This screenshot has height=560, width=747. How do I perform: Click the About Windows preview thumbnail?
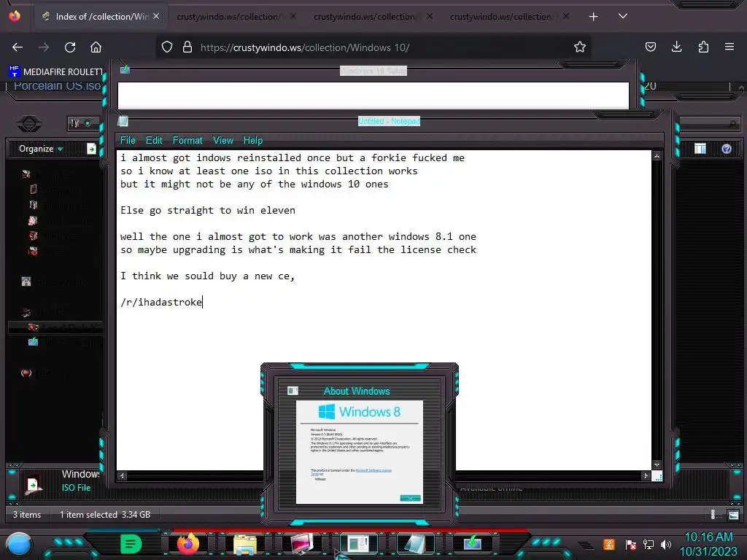pyautogui.click(x=360, y=451)
